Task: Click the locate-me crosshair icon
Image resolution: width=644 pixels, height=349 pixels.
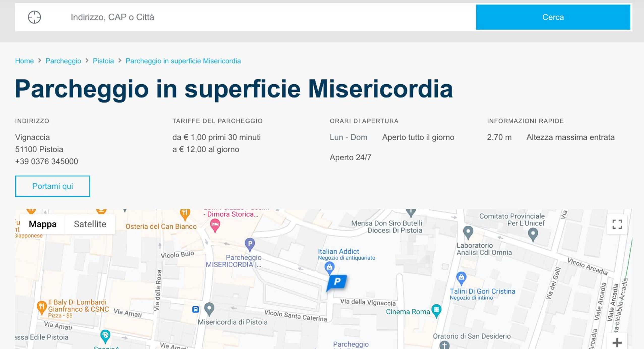Action: pos(34,17)
